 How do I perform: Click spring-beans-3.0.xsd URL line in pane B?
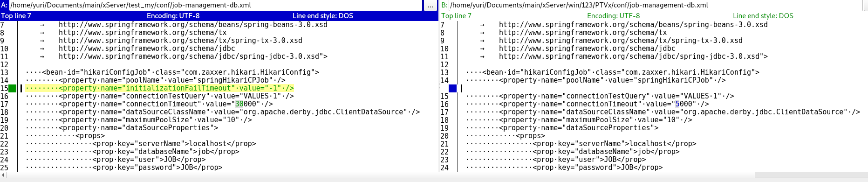click(x=633, y=25)
